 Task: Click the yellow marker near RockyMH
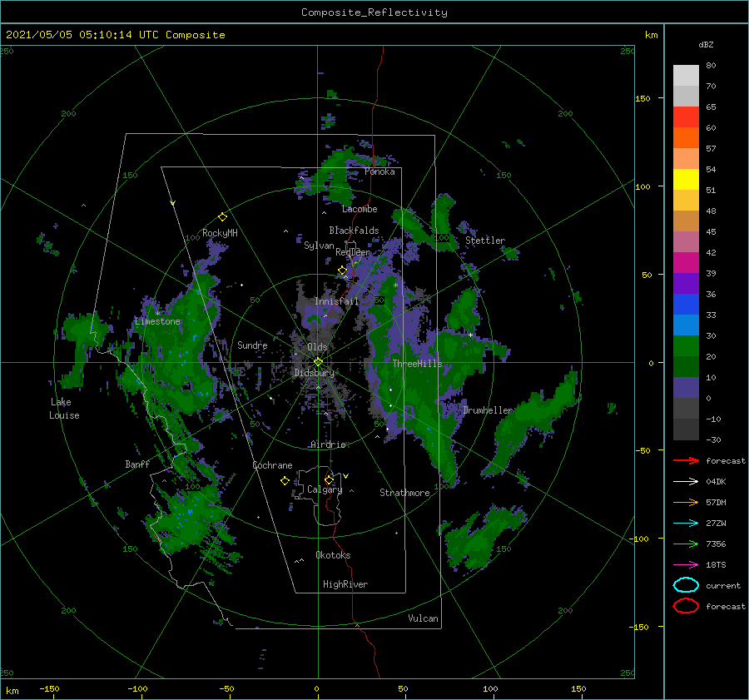(222, 217)
